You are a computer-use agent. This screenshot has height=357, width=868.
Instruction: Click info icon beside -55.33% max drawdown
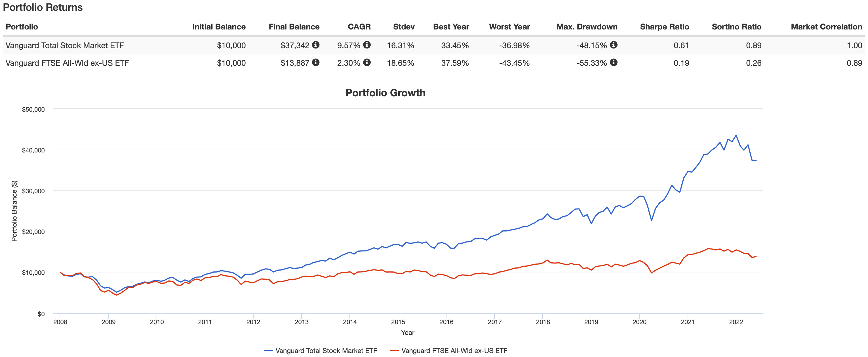click(614, 62)
